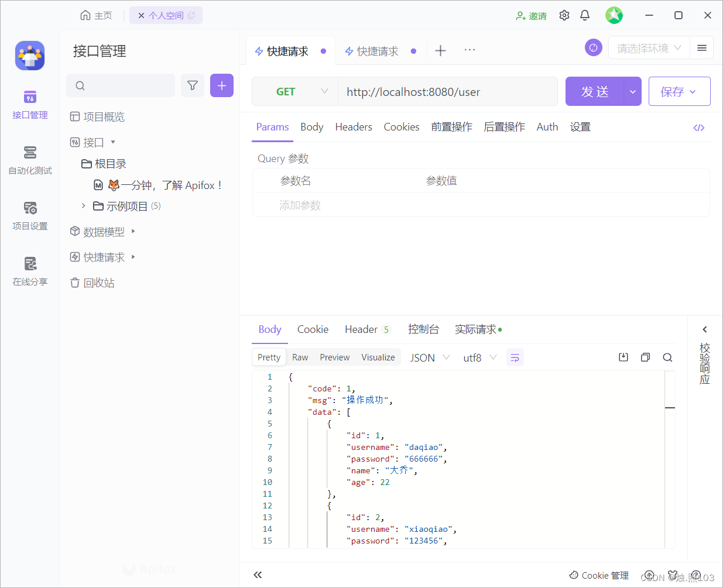Click the generate code icon
Image resolution: width=723 pixels, height=588 pixels.
(699, 128)
